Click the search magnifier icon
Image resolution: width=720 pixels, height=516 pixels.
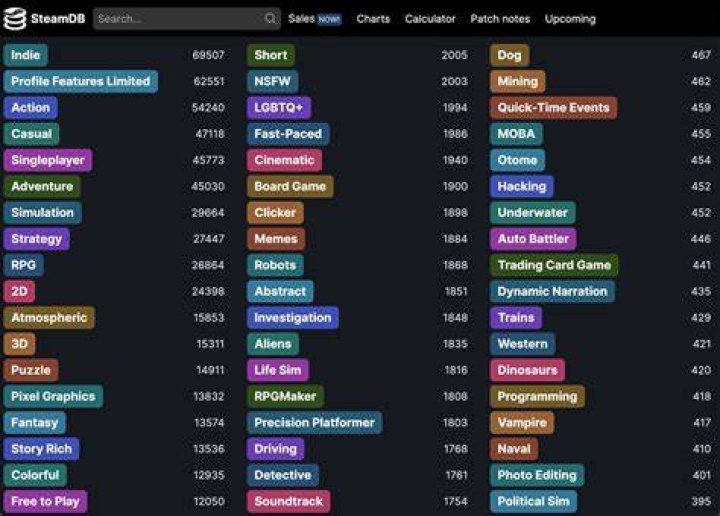pos(270,18)
